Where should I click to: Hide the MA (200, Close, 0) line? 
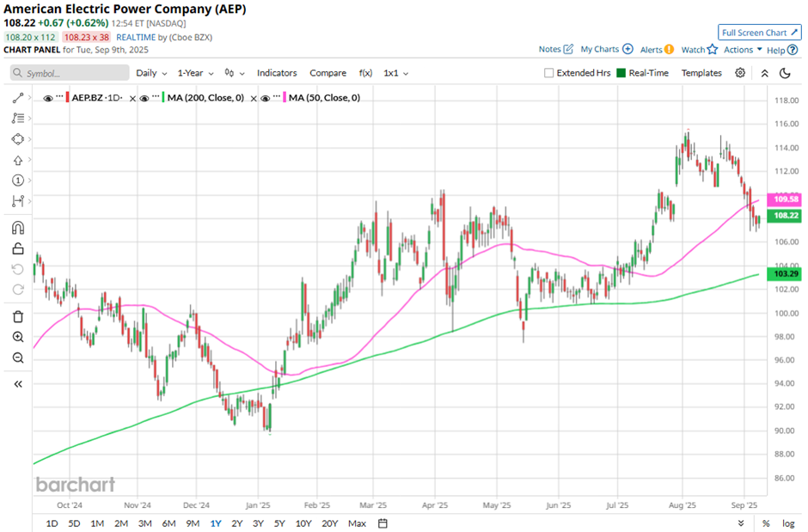[144, 98]
